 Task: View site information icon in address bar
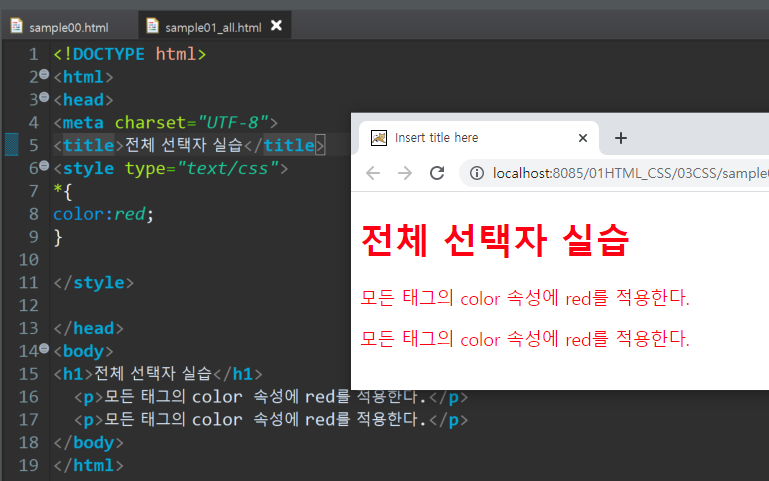pos(477,173)
